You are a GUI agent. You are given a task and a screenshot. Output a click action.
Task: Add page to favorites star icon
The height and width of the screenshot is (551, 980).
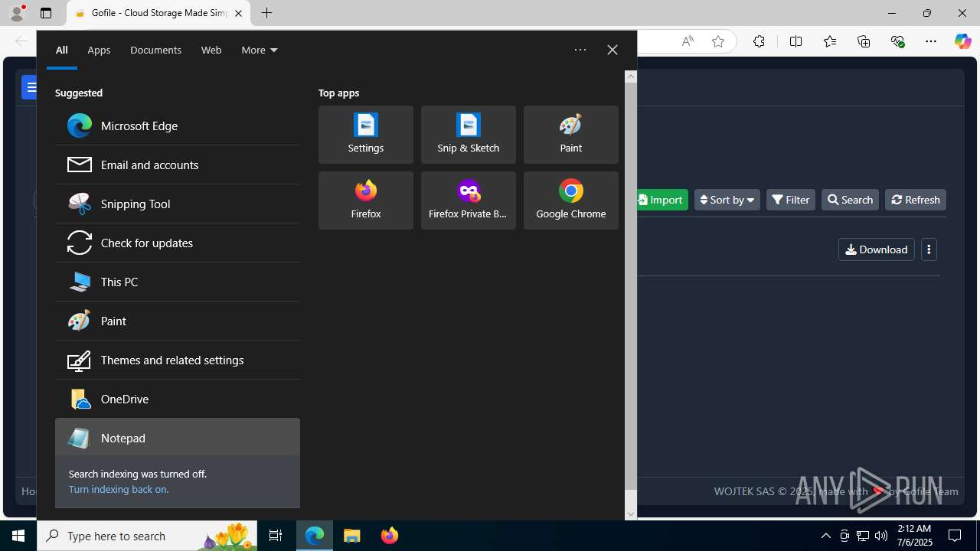click(718, 41)
